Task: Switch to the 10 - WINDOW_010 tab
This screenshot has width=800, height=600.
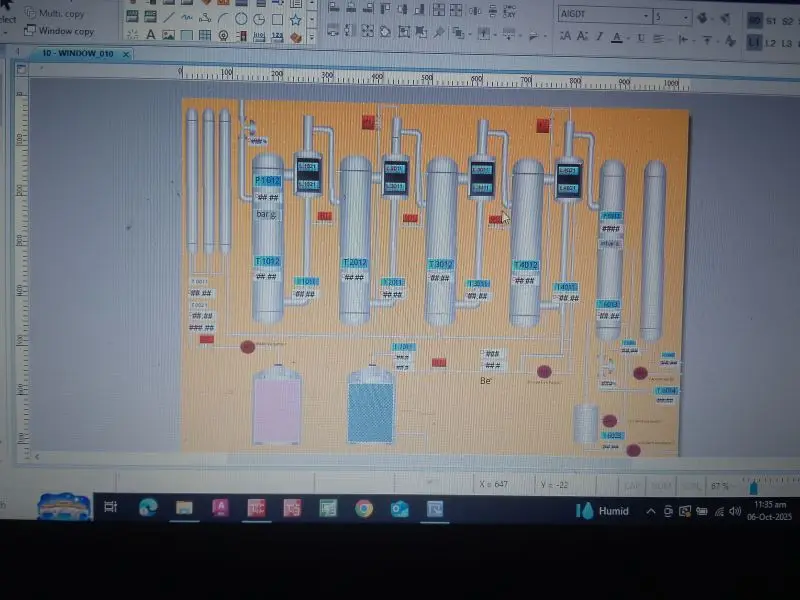Action: (78, 53)
